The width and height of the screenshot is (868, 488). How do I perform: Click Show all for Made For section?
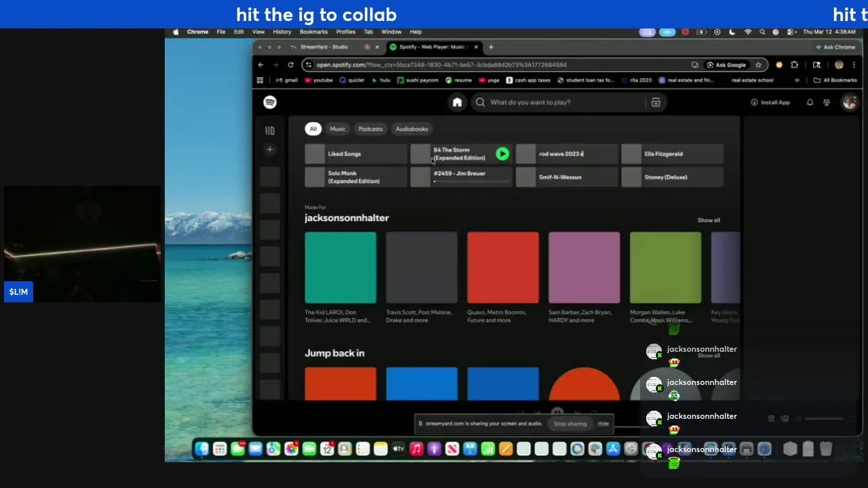(x=709, y=220)
